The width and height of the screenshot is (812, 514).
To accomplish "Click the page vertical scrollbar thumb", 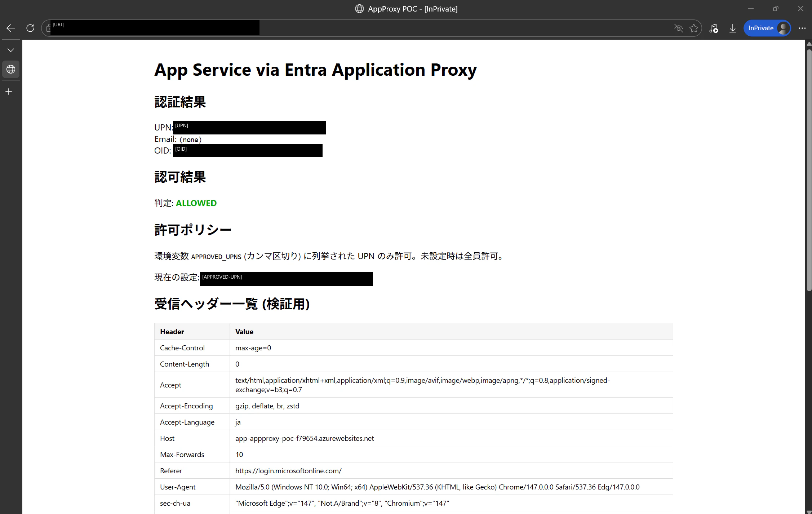I will [809, 169].
